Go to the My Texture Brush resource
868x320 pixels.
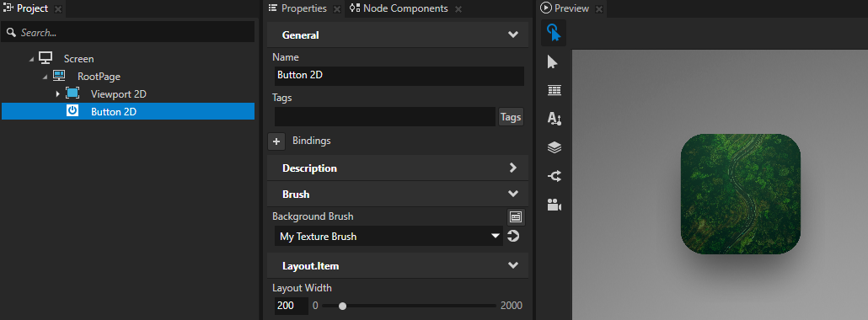(x=514, y=237)
